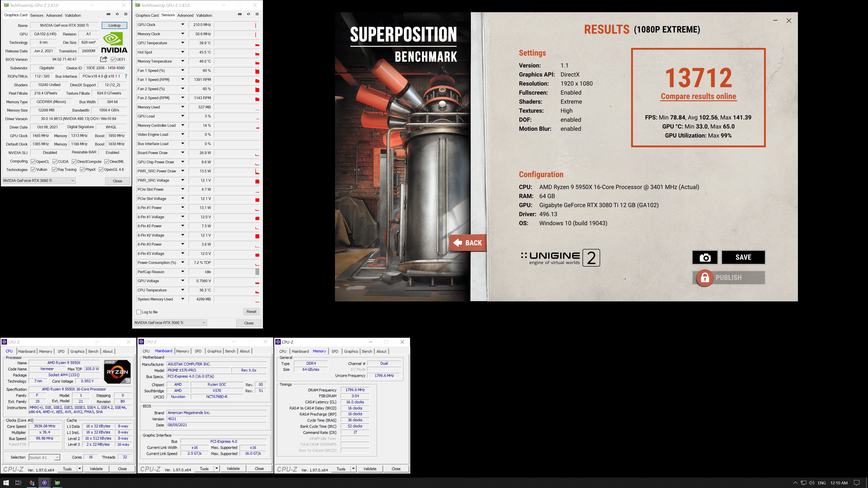Open GPU selector in Graphics Card window
The image size is (868, 488).
[39, 181]
